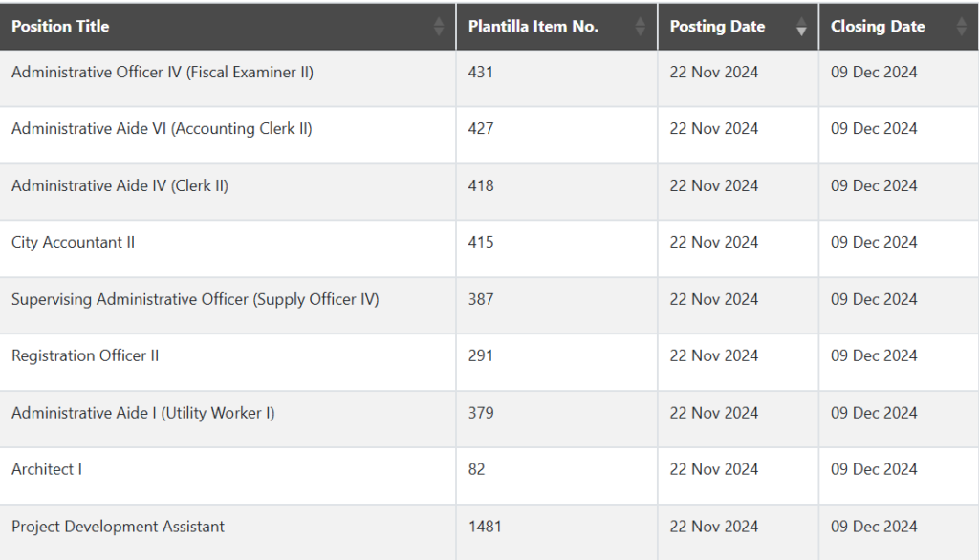Click the Plantilla Item No. header
The image size is (979, 560).
[557, 26]
